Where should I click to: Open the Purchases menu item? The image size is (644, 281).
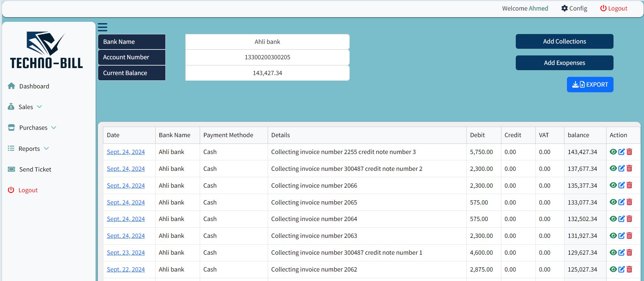pyautogui.click(x=33, y=128)
